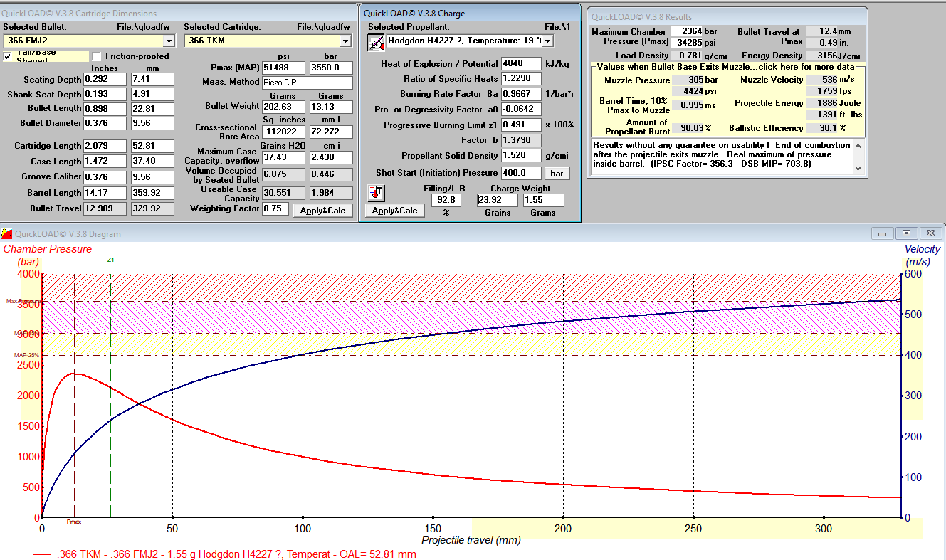Screen dimensions: 946x560
Task: Click the Projectile Energy value 1886 Joule
Action: [x=822, y=103]
